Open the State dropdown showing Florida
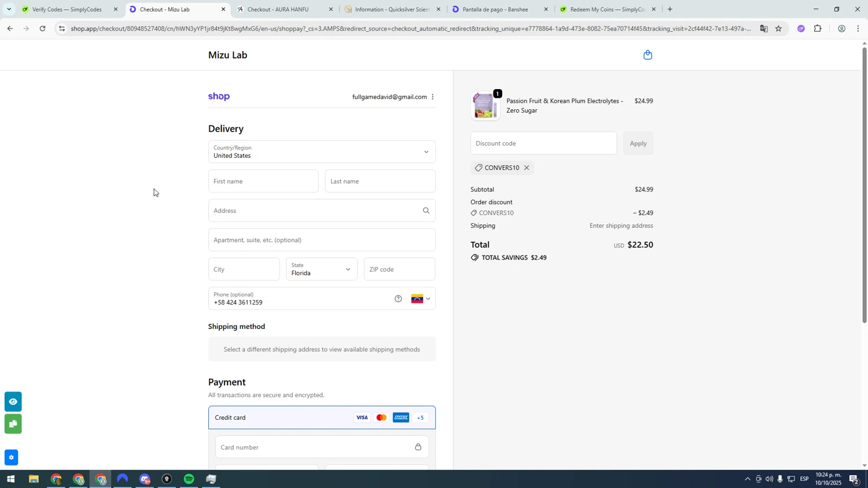 [322, 269]
